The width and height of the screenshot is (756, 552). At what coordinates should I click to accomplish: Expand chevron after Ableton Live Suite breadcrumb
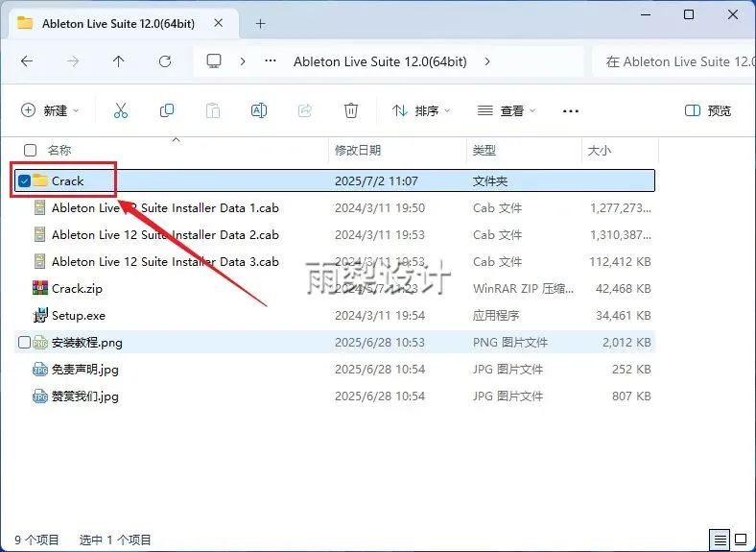487,61
